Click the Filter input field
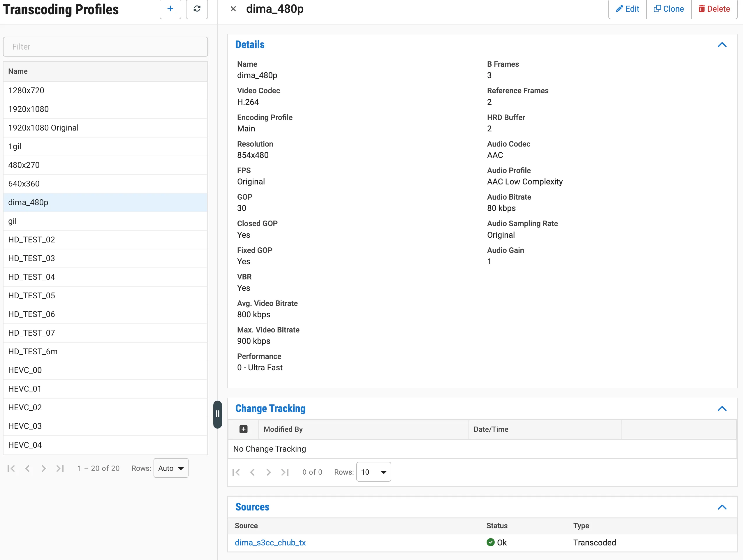The image size is (743, 560). pyautogui.click(x=105, y=47)
